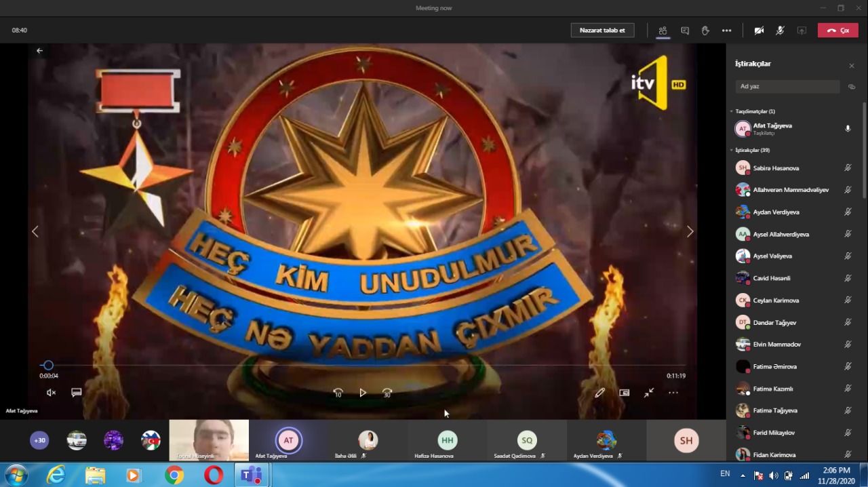Open Internet Explorer from taskbar
The height and width of the screenshot is (487, 868).
pyautogui.click(x=56, y=475)
